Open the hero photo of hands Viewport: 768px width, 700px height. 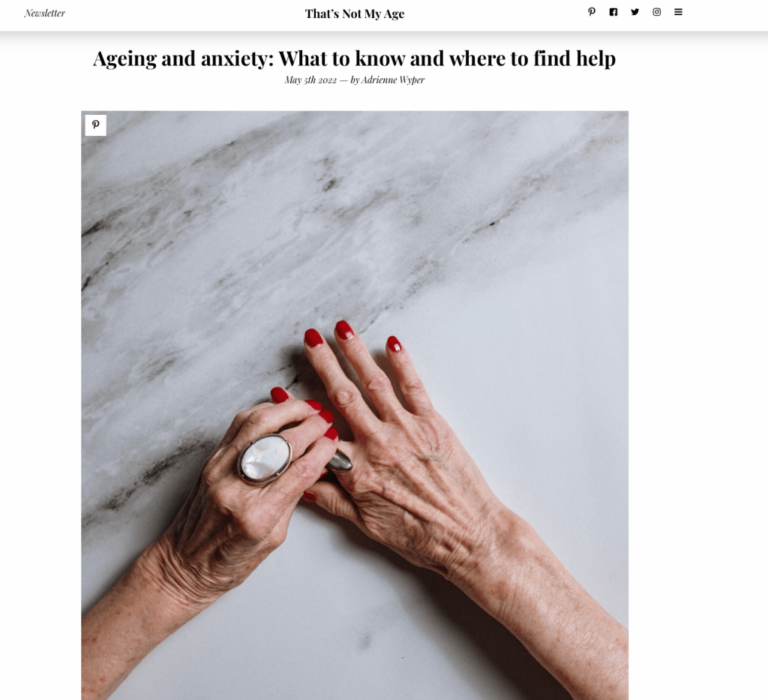355,405
